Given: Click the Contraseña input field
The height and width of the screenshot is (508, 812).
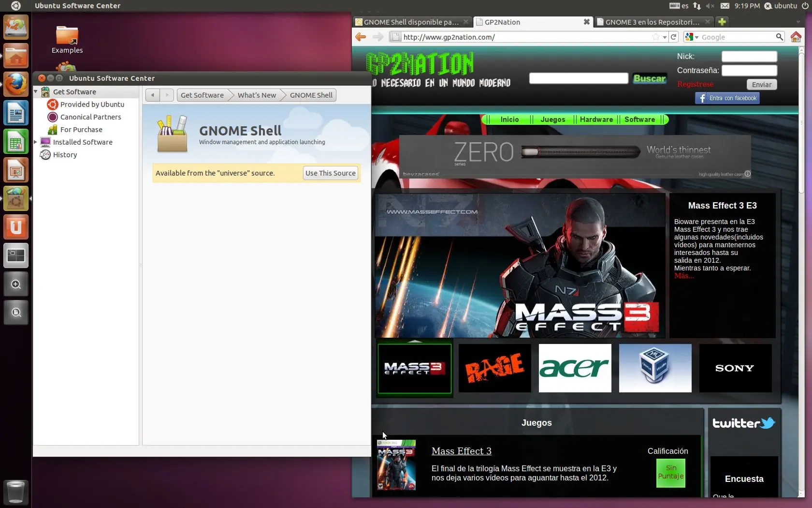Looking at the screenshot, I should point(749,71).
